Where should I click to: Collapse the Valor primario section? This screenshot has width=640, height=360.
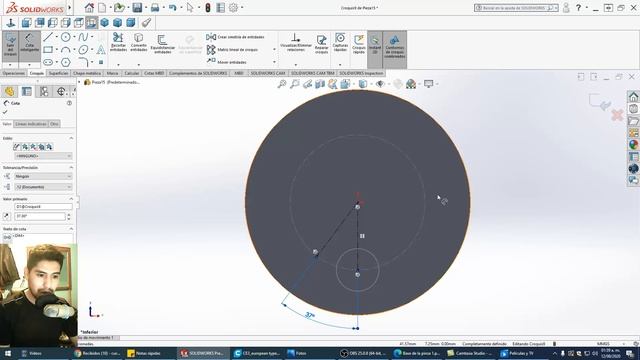coord(71,199)
